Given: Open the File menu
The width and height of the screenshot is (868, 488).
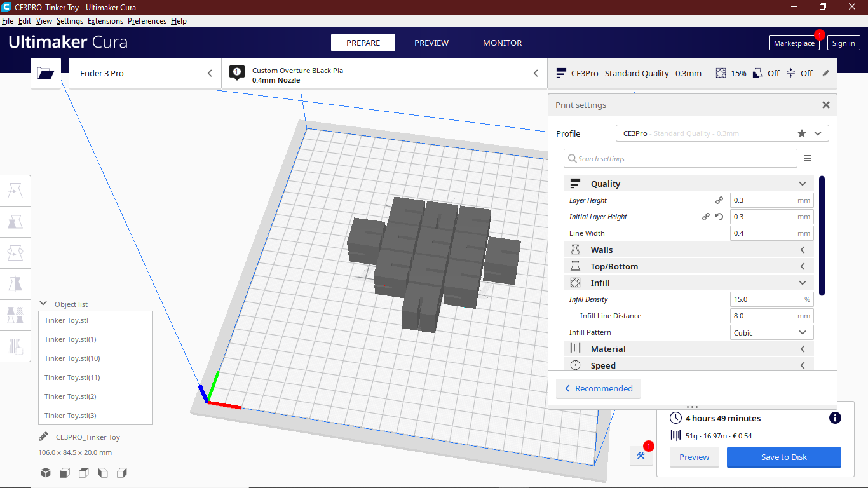Looking at the screenshot, I should 8,21.
